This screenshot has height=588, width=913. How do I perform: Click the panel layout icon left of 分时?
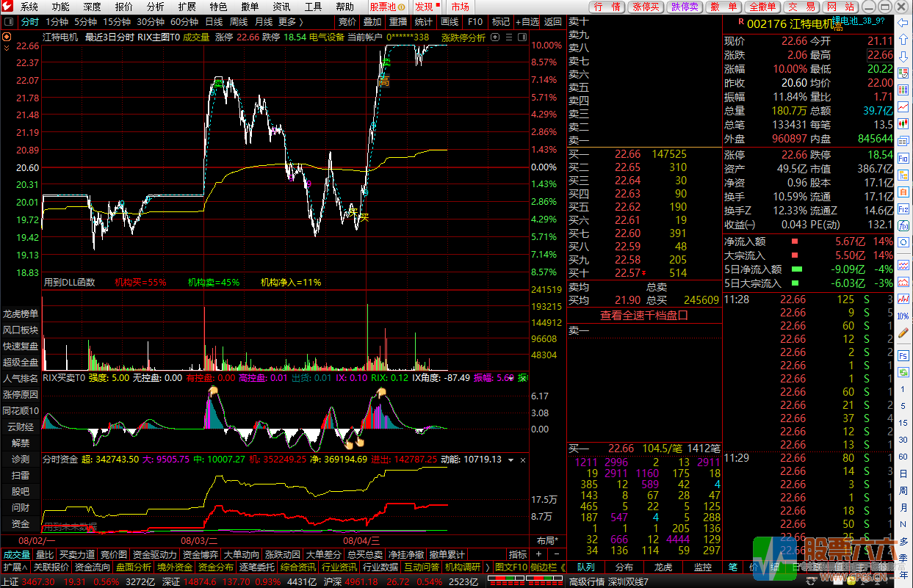tap(8, 22)
